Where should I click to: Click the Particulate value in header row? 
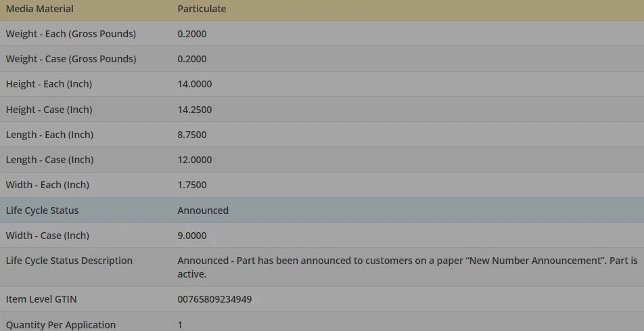(x=202, y=9)
